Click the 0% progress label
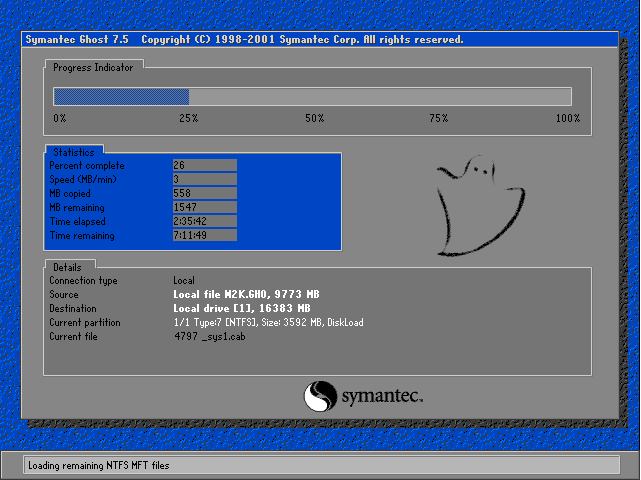This screenshot has width=641, height=480. click(x=60, y=118)
